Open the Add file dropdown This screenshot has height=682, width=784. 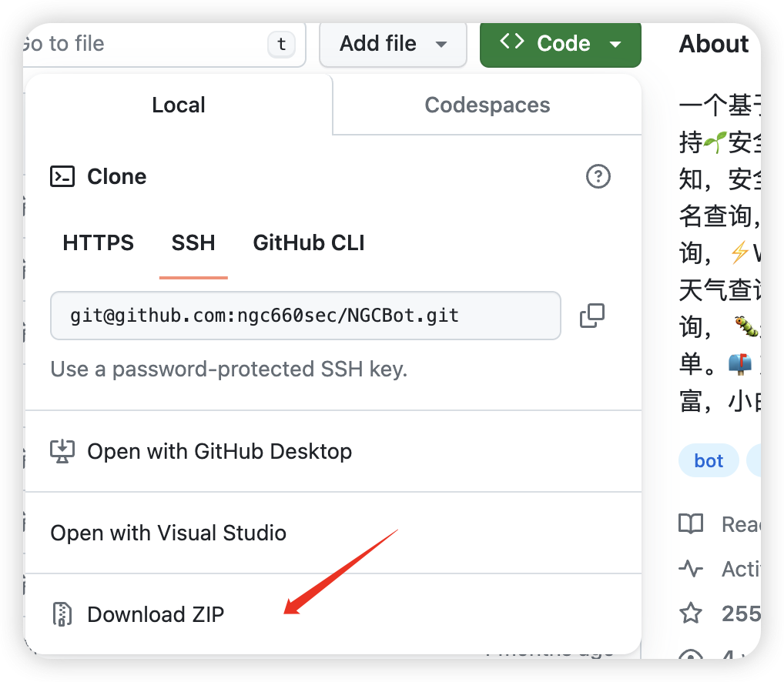tap(393, 44)
